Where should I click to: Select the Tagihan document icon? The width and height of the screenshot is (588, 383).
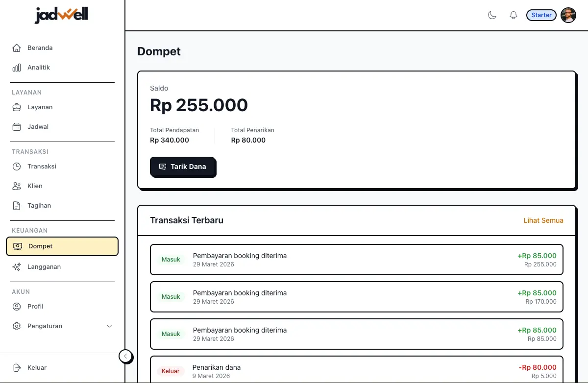pyautogui.click(x=17, y=206)
